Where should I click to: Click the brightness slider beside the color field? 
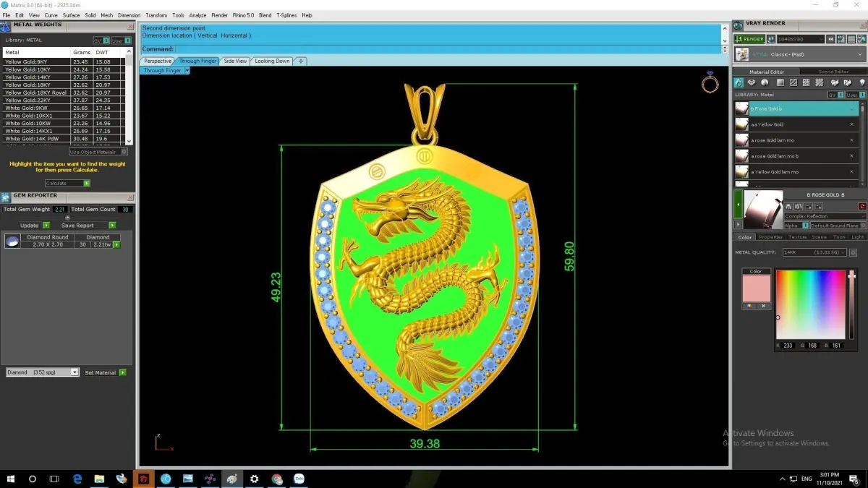[852, 304]
